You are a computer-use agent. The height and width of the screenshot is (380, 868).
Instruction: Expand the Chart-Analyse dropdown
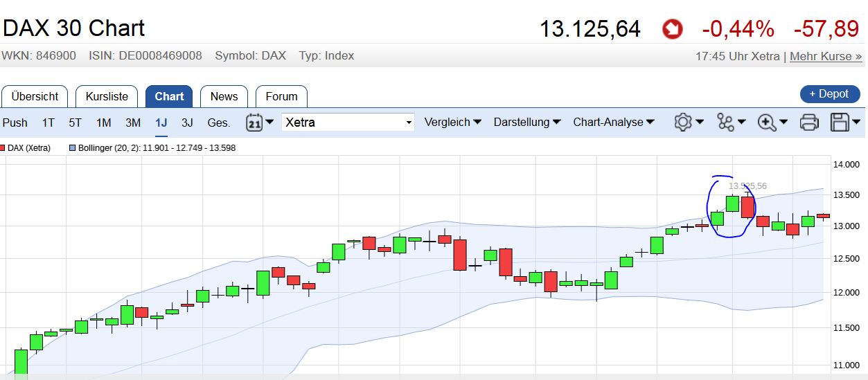click(614, 123)
